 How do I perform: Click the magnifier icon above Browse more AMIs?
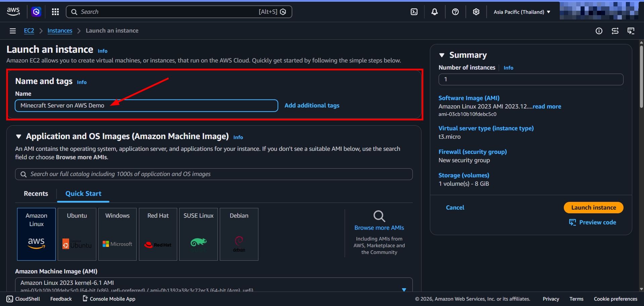379,216
